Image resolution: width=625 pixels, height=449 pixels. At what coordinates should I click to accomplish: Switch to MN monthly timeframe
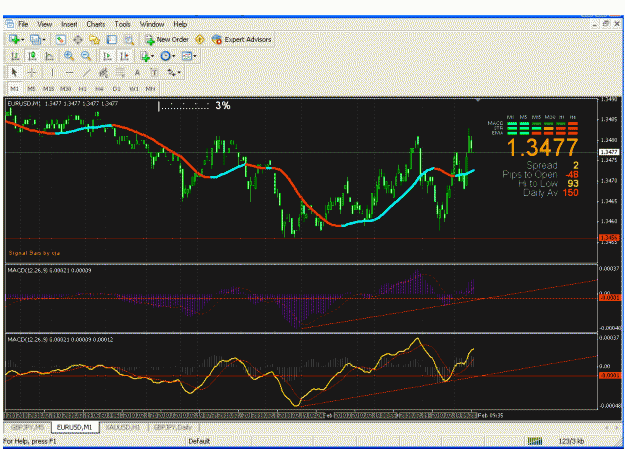(150, 89)
